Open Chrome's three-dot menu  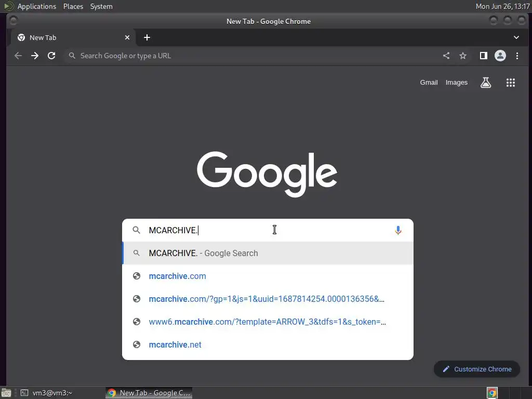(517, 56)
